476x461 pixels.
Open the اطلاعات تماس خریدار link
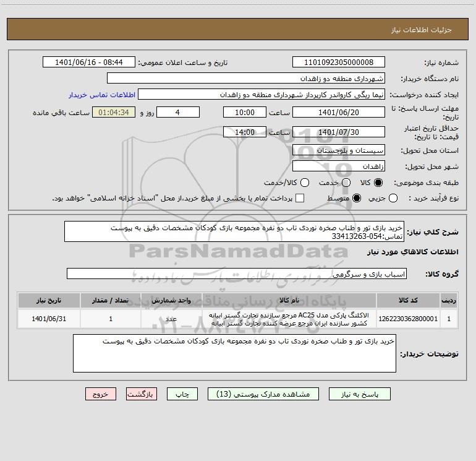click(102, 95)
